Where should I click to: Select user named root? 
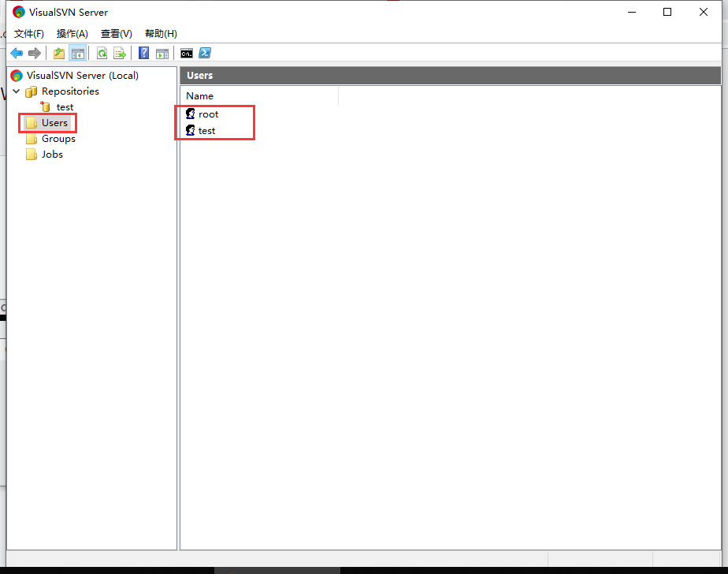click(x=209, y=114)
